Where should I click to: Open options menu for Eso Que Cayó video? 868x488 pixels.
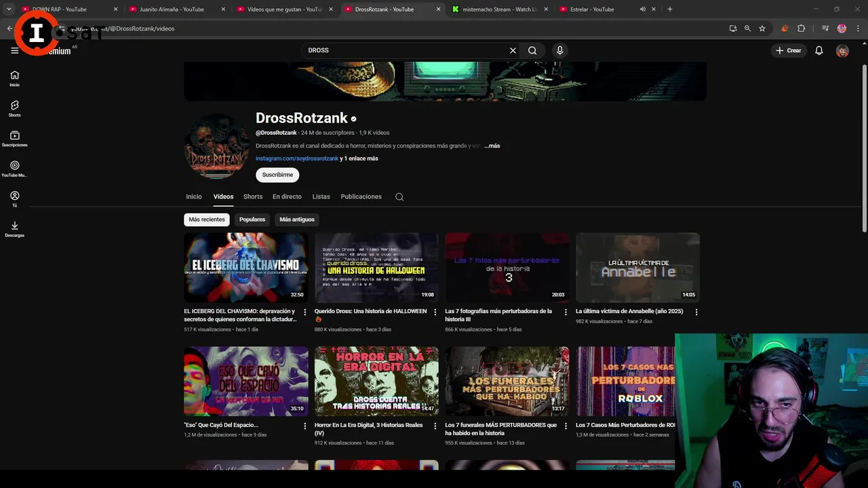pos(304,426)
